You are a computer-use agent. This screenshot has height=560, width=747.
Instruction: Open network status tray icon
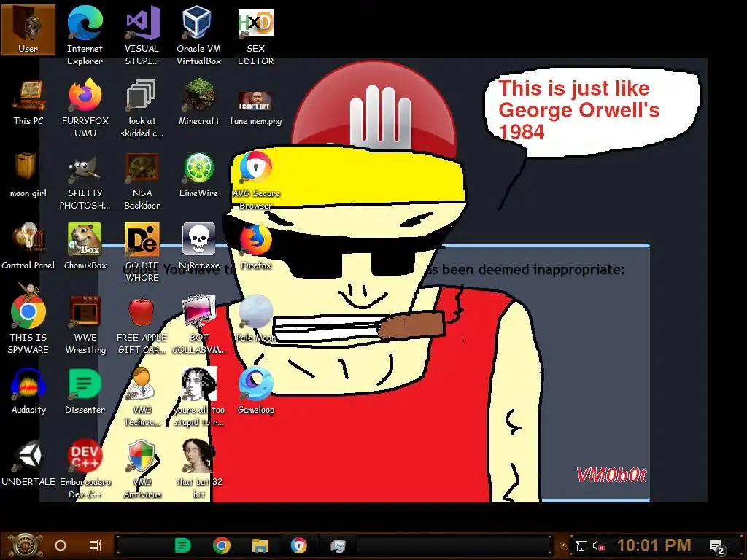click(581, 545)
